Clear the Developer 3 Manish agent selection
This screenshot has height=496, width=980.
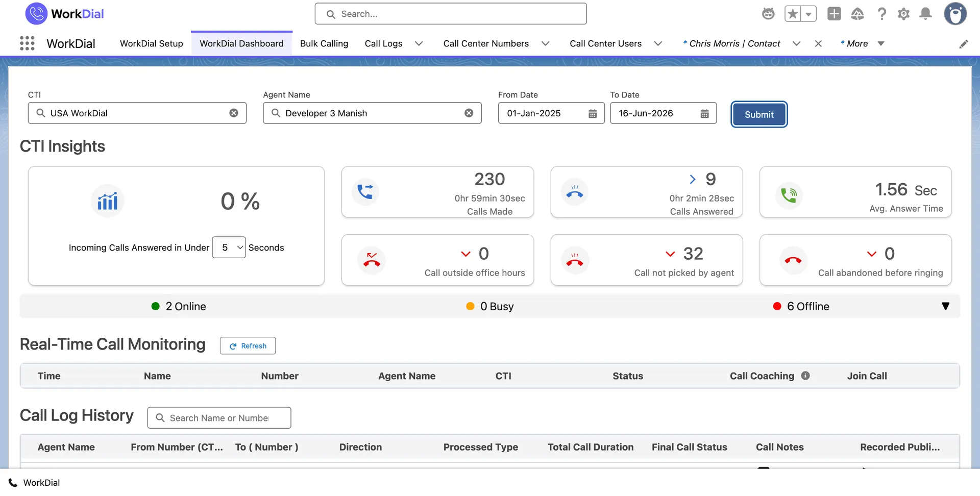coord(469,113)
